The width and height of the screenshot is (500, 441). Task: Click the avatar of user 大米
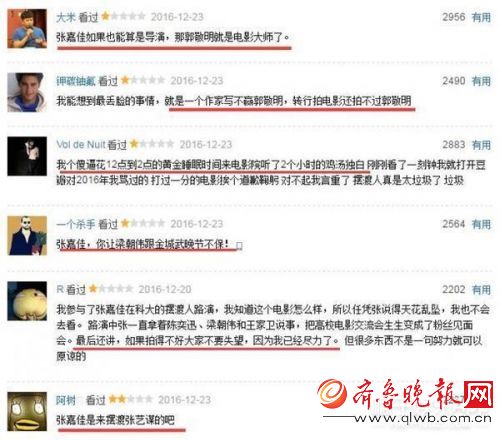coord(27,29)
